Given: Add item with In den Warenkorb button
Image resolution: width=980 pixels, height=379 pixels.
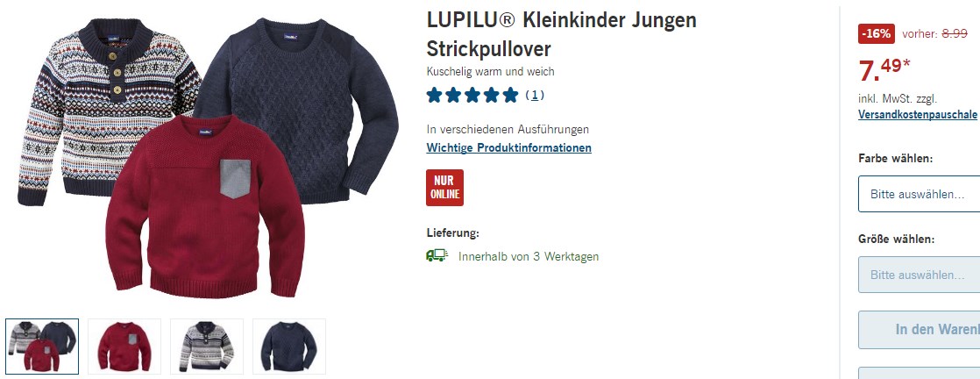Looking at the screenshot, I should coord(919,330).
